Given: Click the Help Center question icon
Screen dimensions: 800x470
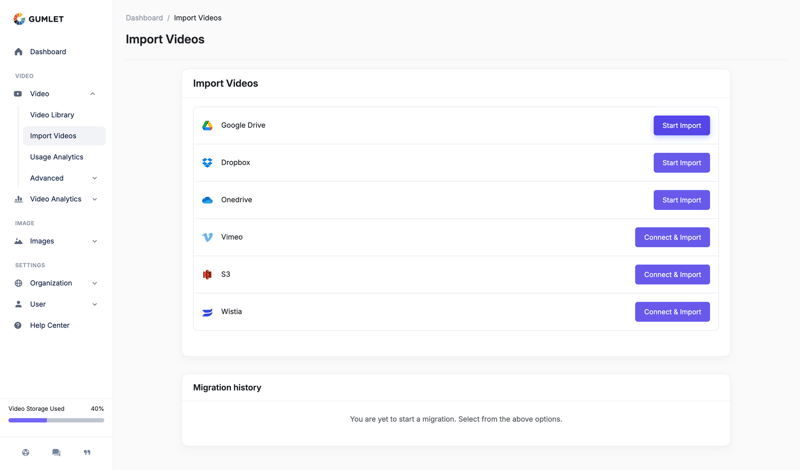Looking at the screenshot, I should tap(18, 325).
